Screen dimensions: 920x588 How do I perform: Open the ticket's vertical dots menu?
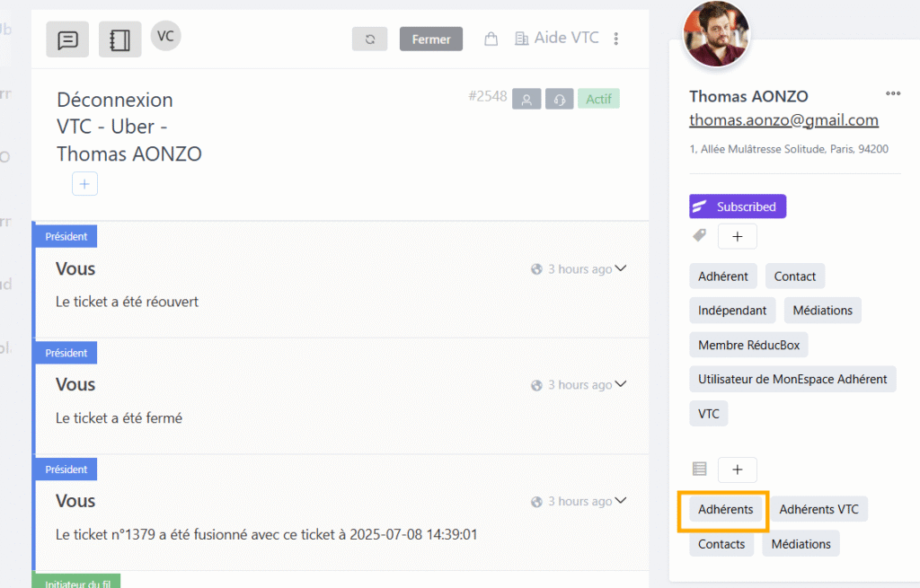click(616, 39)
